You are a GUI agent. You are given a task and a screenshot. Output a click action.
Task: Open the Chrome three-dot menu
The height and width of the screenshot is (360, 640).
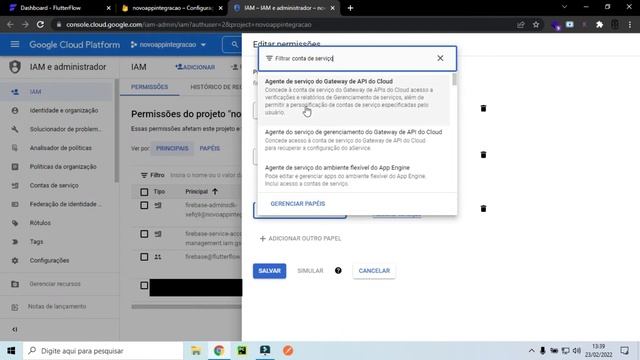[x=630, y=24]
